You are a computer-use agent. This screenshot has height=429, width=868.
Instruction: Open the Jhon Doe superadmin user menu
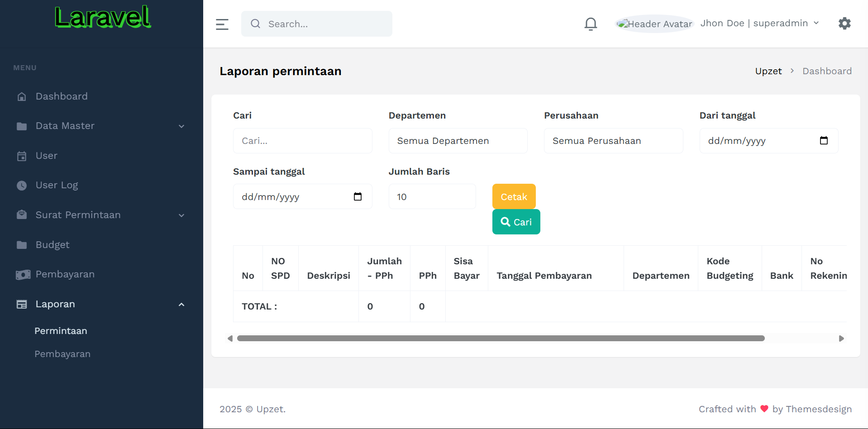759,24
